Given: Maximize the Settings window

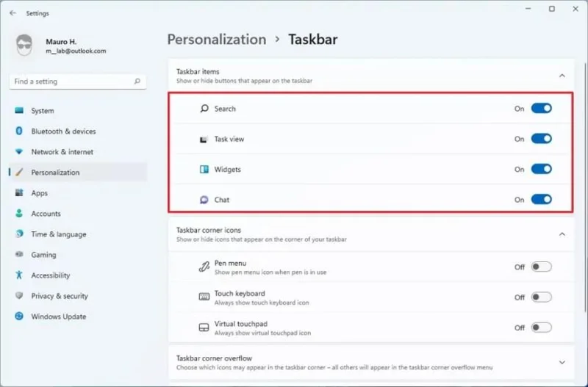Looking at the screenshot, I should coord(552,9).
